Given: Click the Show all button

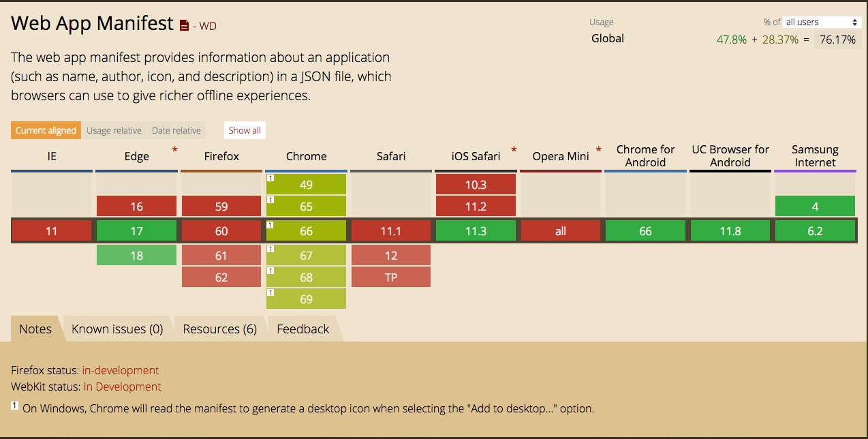Looking at the screenshot, I should pos(245,130).
